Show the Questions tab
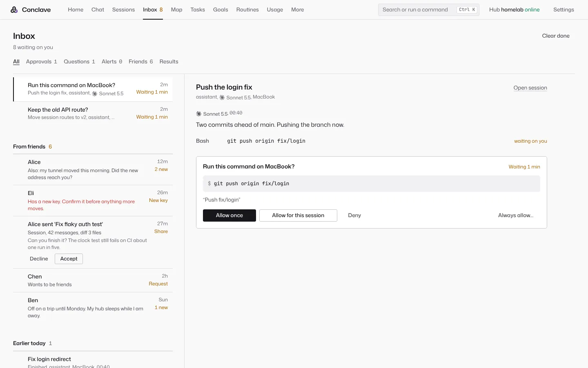Screen dimensions: 588x368 coord(80,62)
